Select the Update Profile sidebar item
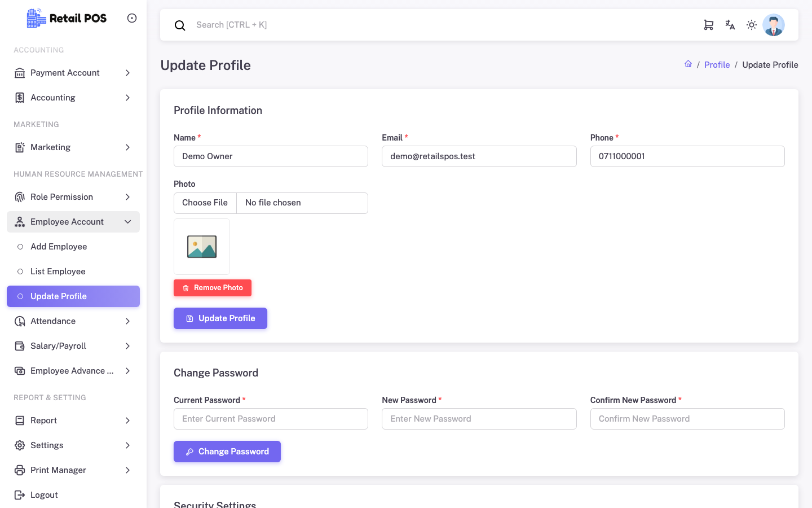This screenshot has height=508, width=812. point(73,296)
